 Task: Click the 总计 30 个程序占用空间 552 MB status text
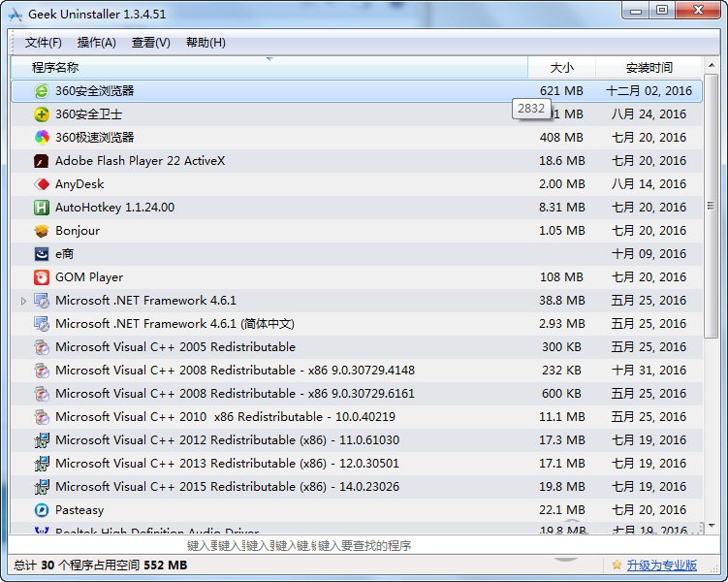[x=100, y=566]
